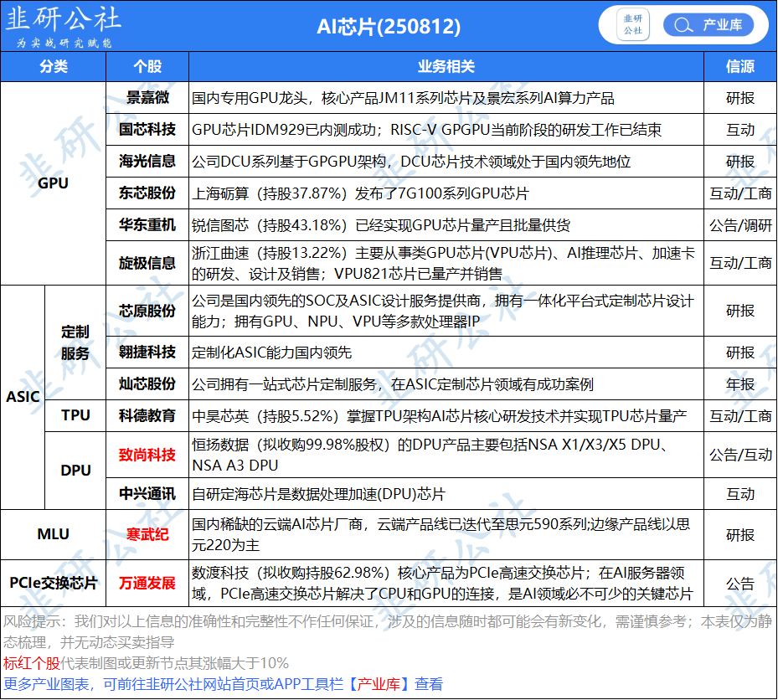778x700 pixels.
Task: Select the ASIC category cell
Action: pyautogui.click(x=23, y=396)
